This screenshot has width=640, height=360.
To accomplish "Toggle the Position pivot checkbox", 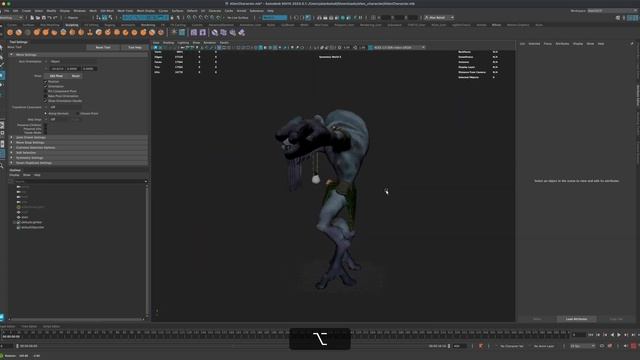I will click(x=45, y=82).
